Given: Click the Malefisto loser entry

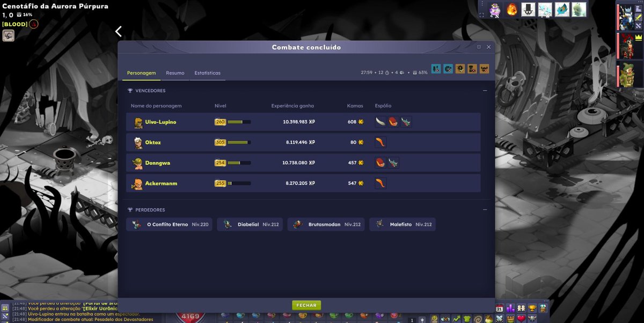Looking at the screenshot, I should [x=402, y=224].
